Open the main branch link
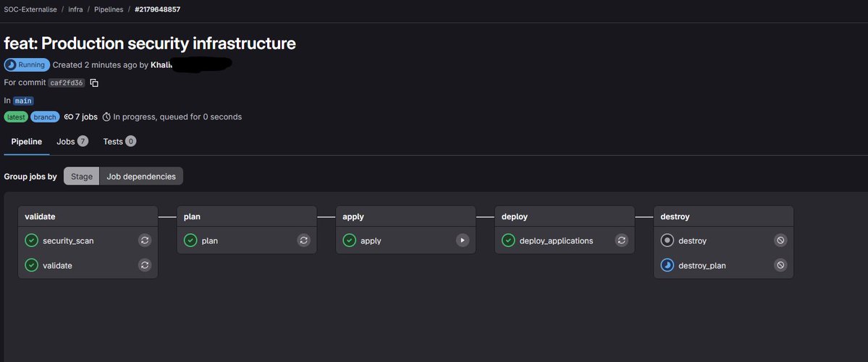The image size is (868, 362). tap(23, 101)
